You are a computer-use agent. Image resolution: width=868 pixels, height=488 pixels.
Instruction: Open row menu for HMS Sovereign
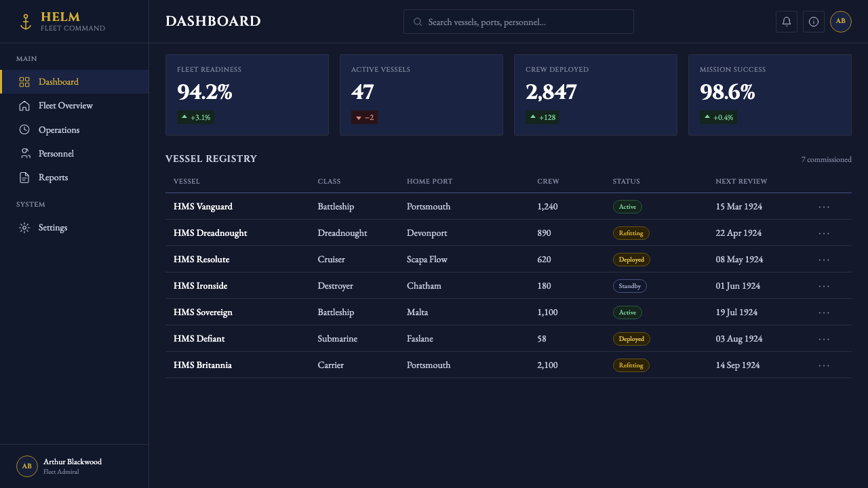824,312
